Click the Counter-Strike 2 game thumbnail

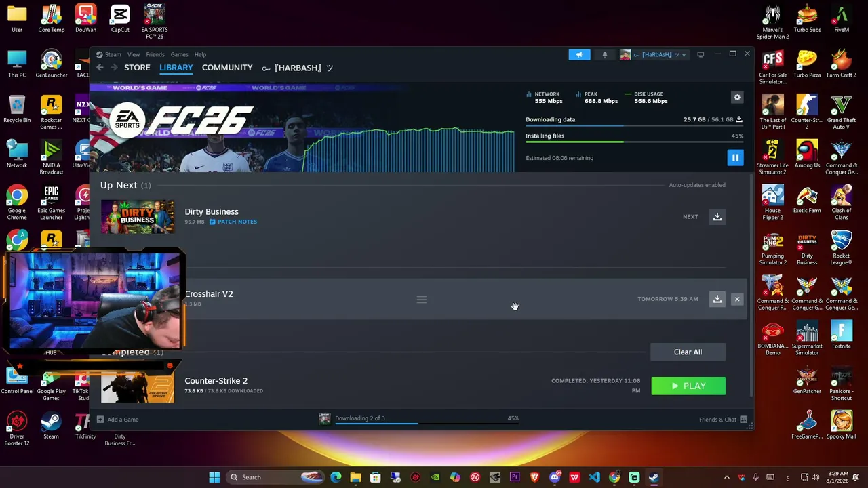click(x=138, y=386)
